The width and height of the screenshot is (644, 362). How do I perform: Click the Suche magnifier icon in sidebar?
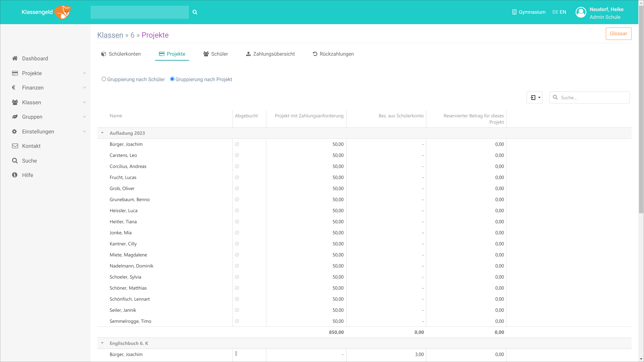15,160
